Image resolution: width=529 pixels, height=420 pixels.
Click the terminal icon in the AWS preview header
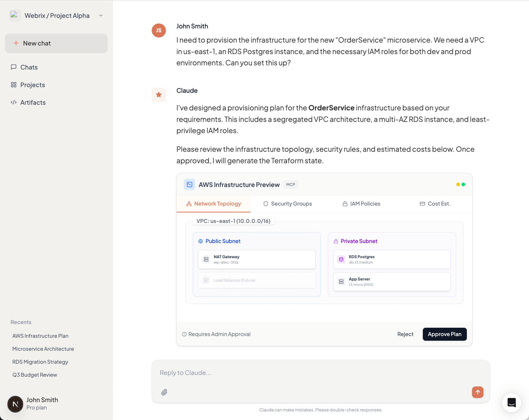click(189, 184)
